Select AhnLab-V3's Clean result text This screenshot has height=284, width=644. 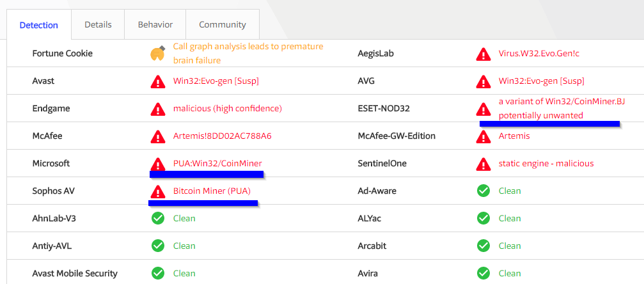pyautogui.click(x=184, y=219)
